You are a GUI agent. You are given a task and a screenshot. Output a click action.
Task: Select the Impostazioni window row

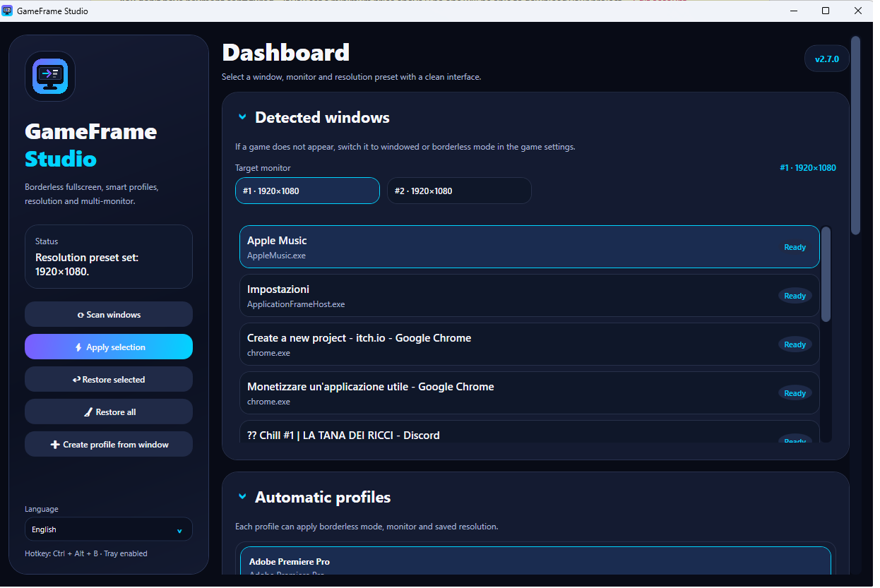(530, 296)
